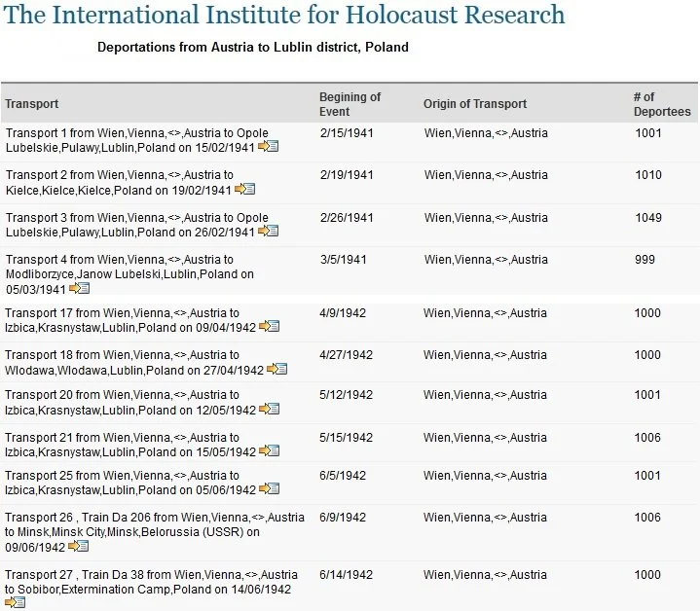This screenshot has width=700, height=611.
Task: Click the 6/9/1942 date cell
Action: (343, 518)
